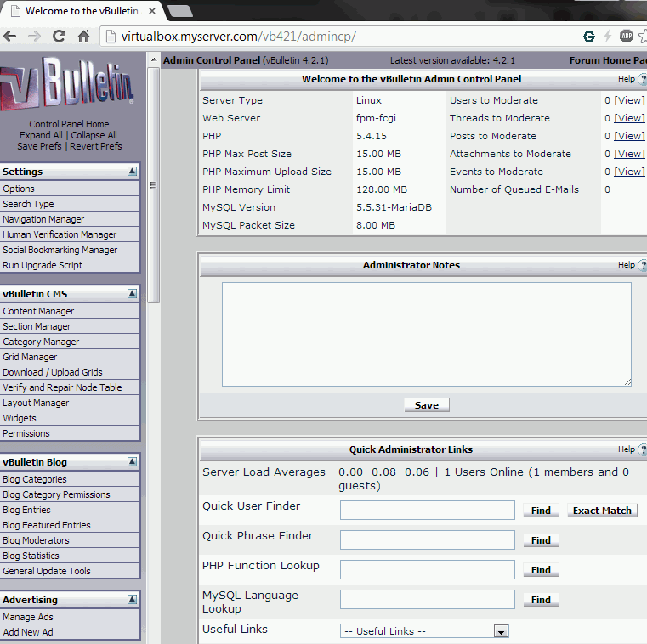Screen dimensions: 647x644
Task: Click Find beside PHP Function Lookup
Action: pyautogui.click(x=541, y=570)
